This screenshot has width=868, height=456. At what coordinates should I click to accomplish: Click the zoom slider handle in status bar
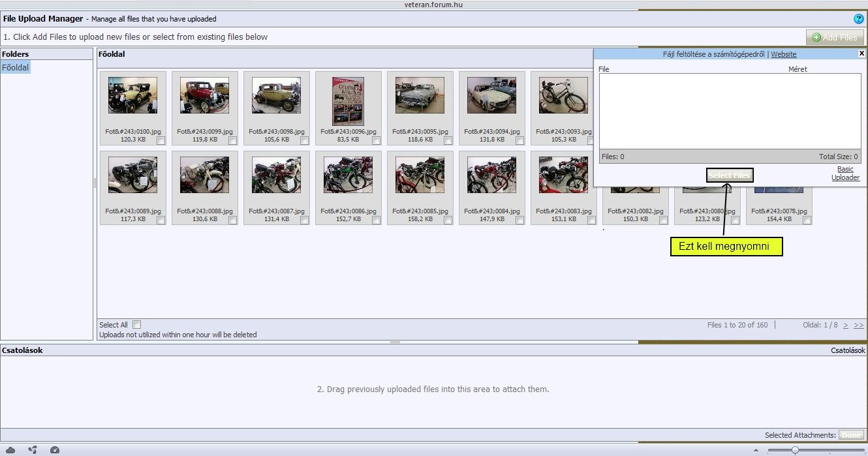[x=795, y=450]
